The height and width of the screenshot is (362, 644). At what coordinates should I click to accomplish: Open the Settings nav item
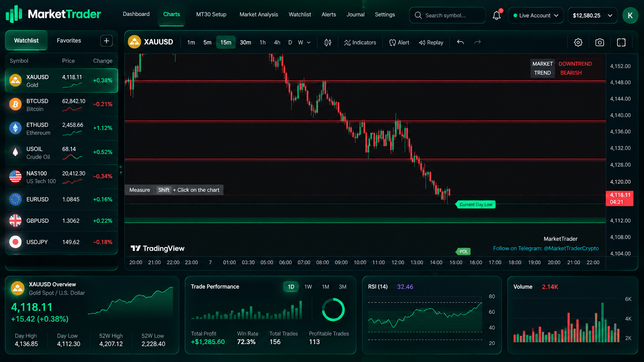385,15
